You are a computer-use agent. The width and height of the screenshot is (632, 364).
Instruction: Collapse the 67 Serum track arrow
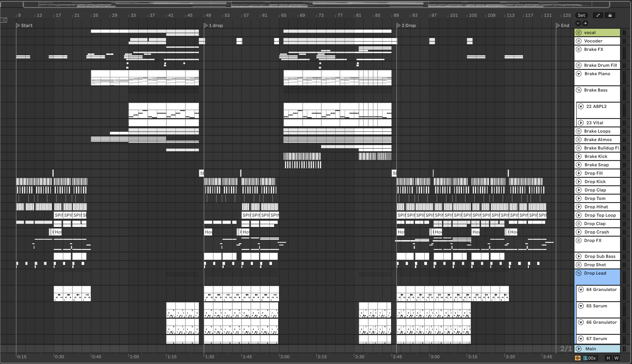tap(581, 339)
